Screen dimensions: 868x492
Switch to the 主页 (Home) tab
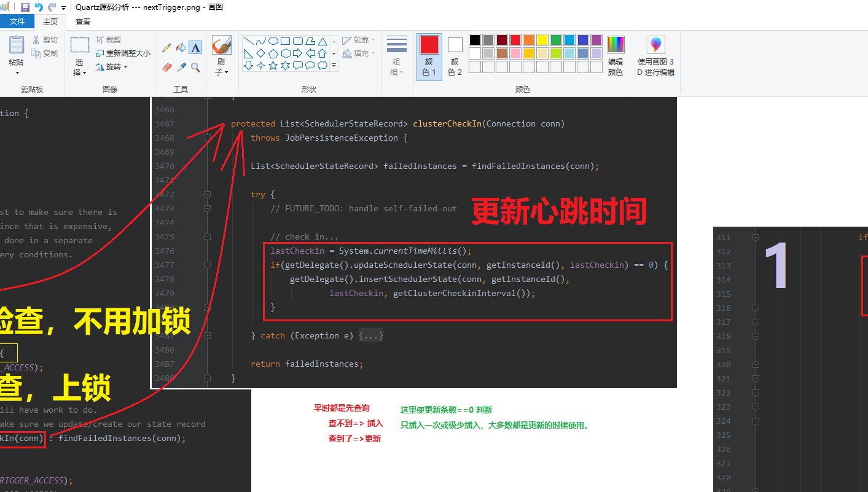[50, 21]
